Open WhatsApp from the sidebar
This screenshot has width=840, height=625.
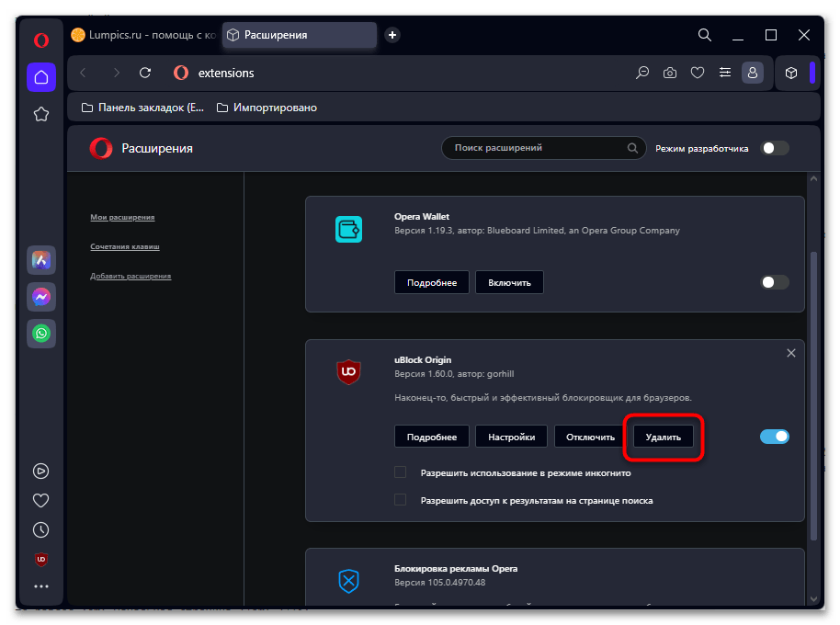pos(41,333)
